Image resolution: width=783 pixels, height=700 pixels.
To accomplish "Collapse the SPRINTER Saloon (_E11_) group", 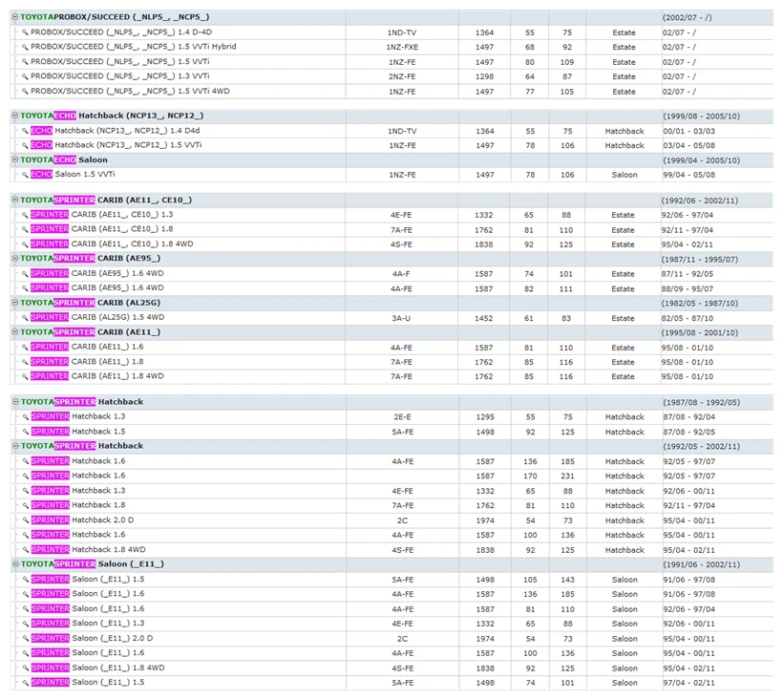I will point(15,564).
